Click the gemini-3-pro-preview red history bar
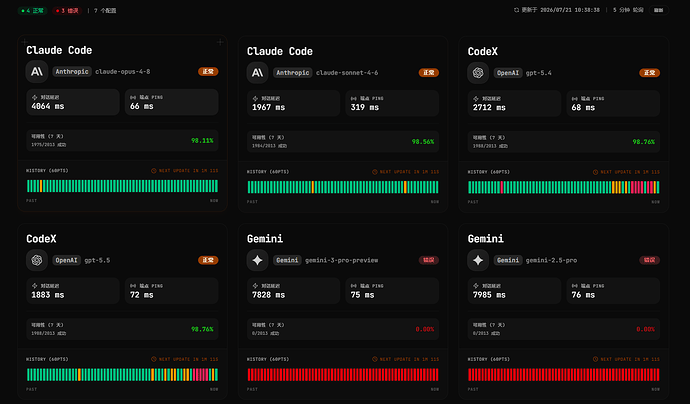The image size is (690, 404). [343, 375]
